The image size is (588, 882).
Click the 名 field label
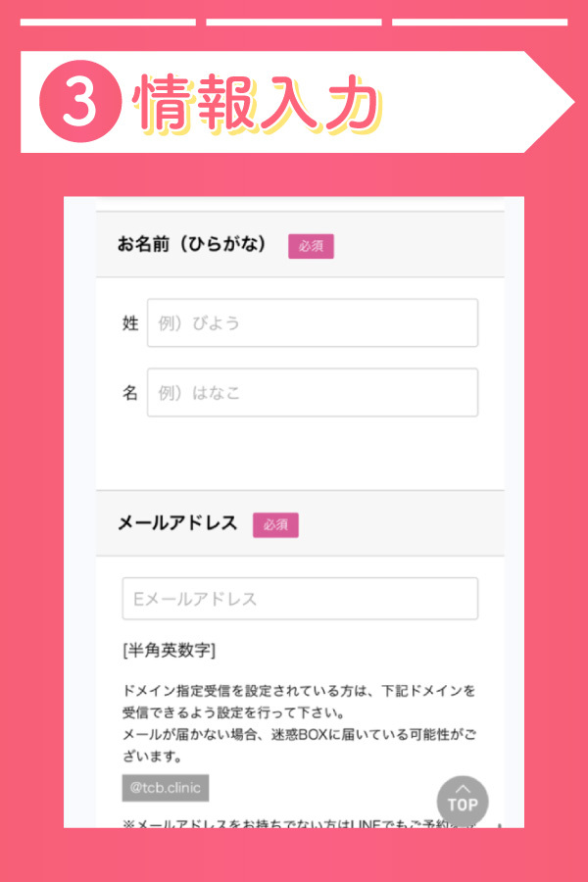click(130, 393)
